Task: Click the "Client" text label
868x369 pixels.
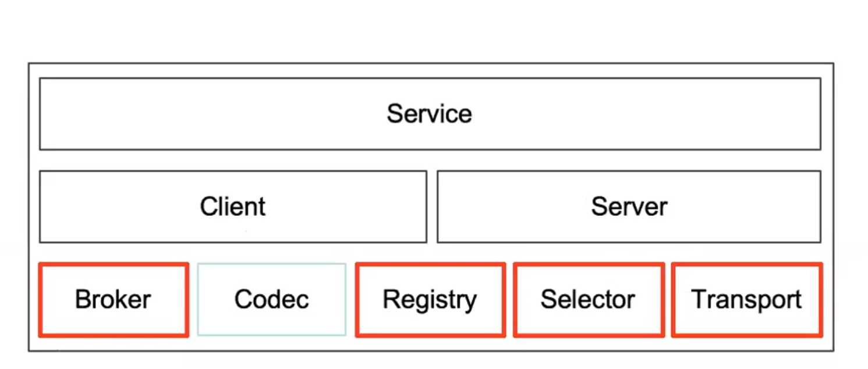Action: click(233, 207)
